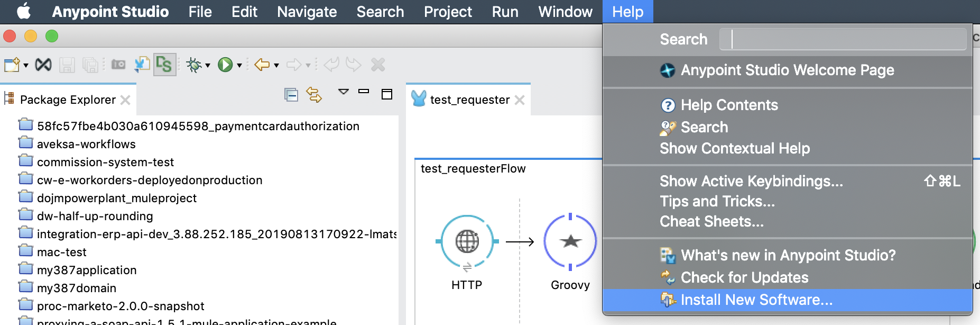Click the New project wizard icon
This screenshot has width=980, height=325.
[12, 65]
